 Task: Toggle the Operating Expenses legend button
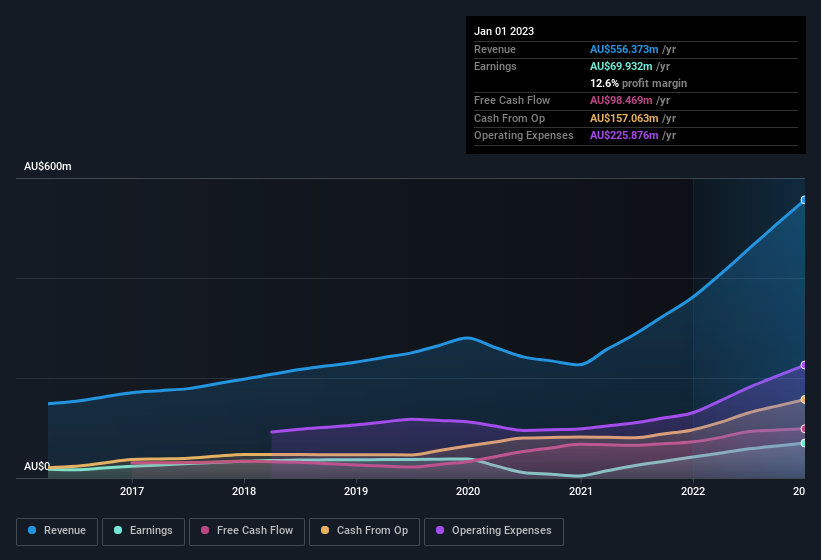[x=494, y=531]
